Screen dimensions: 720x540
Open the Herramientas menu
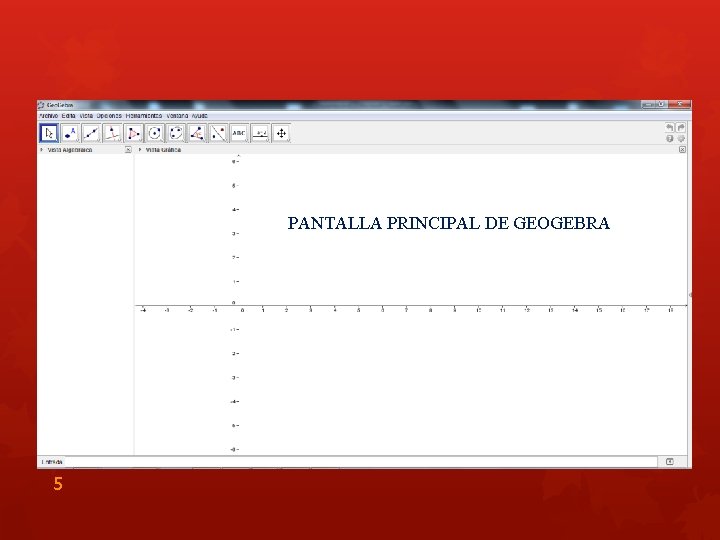tap(144, 116)
